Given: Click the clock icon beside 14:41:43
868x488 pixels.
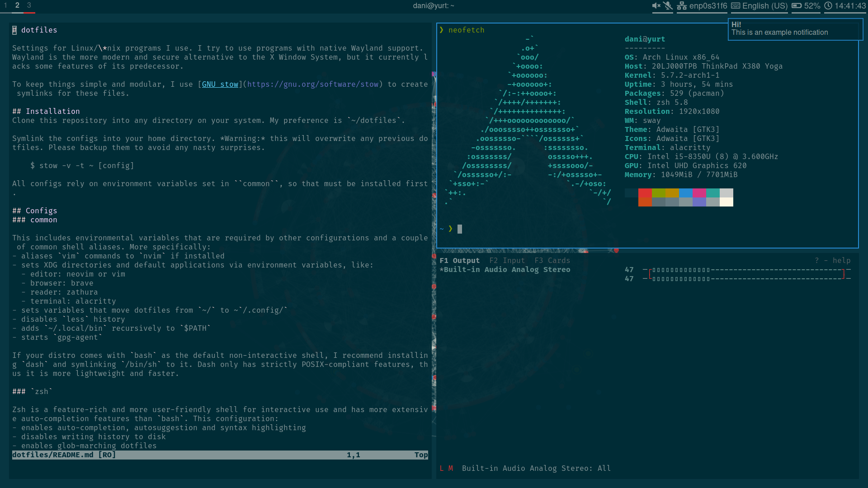Looking at the screenshot, I should tap(828, 6).
